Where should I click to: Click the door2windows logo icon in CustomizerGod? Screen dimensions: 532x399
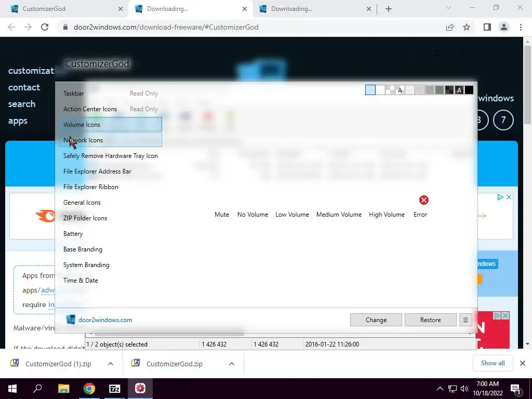pos(71,320)
